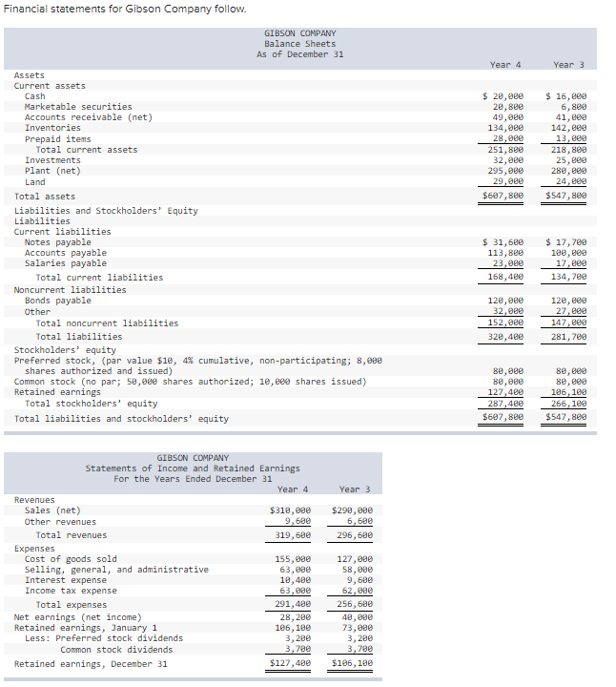Click Total revenues Year 4 value 319,600
Screen dimensions: 616x687
(293, 535)
